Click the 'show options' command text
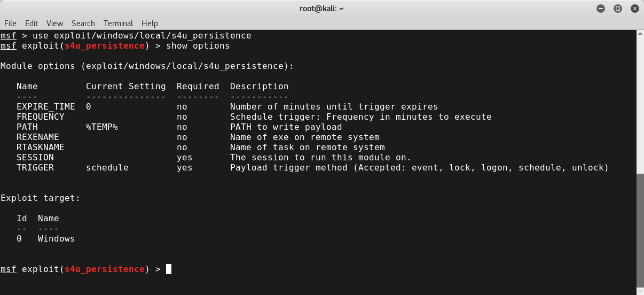The image size is (644, 295). point(198,46)
